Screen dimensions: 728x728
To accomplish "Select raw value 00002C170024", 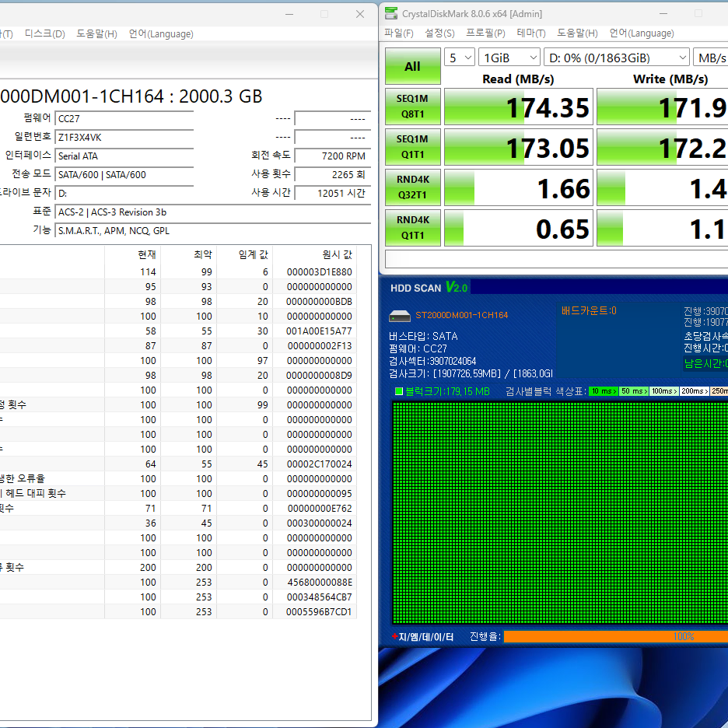I will (319, 464).
